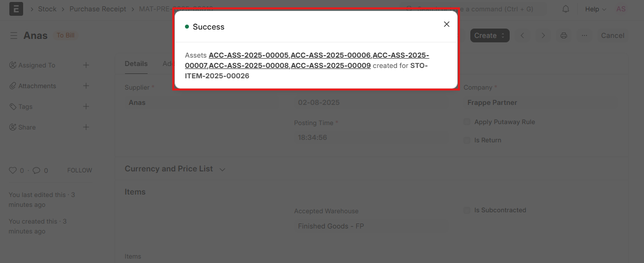Go to previous document arrow

coord(522,35)
